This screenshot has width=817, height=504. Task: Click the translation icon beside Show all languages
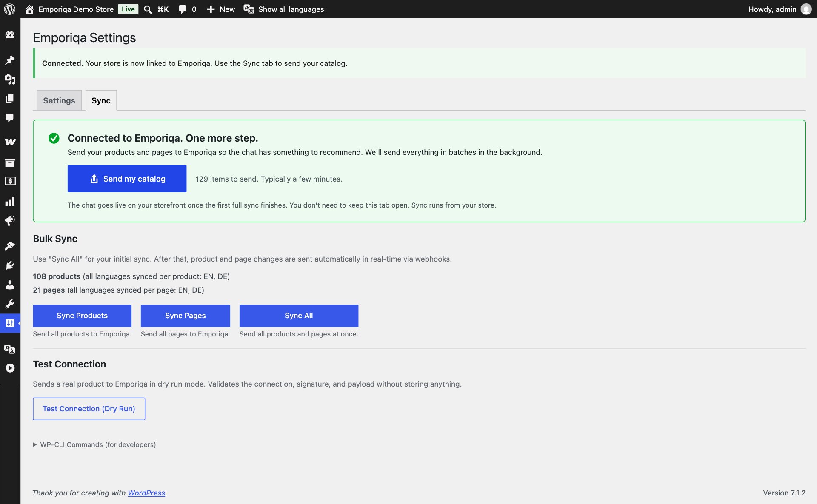(249, 9)
